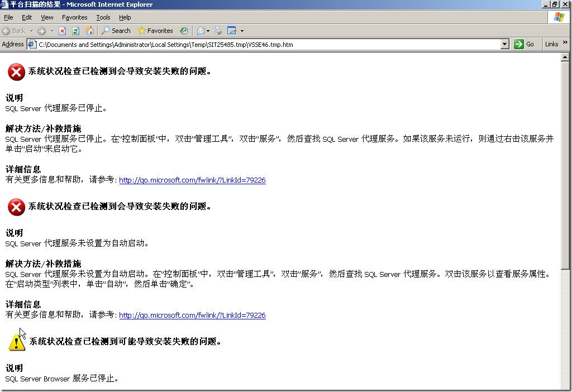The width and height of the screenshot is (572, 392).
Task: Click text 'SQL Server Browser 服务已停止。'
Action: point(62,379)
